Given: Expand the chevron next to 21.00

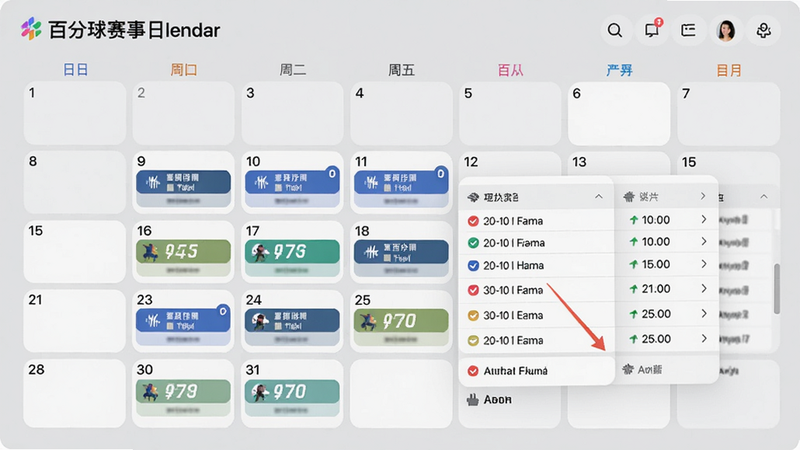Looking at the screenshot, I should pos(704,289).
